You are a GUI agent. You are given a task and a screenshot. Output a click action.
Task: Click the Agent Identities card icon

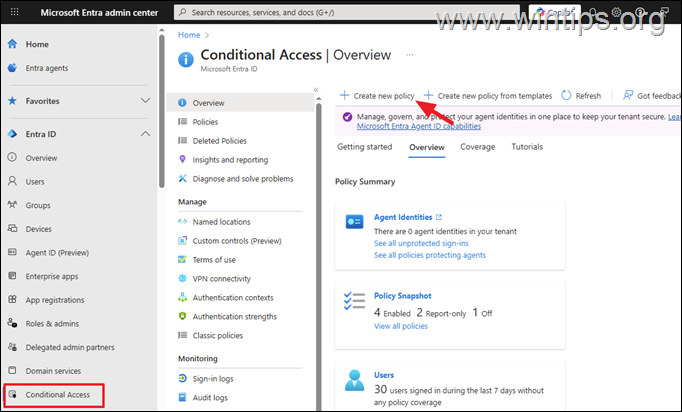(x=354, y=222)
